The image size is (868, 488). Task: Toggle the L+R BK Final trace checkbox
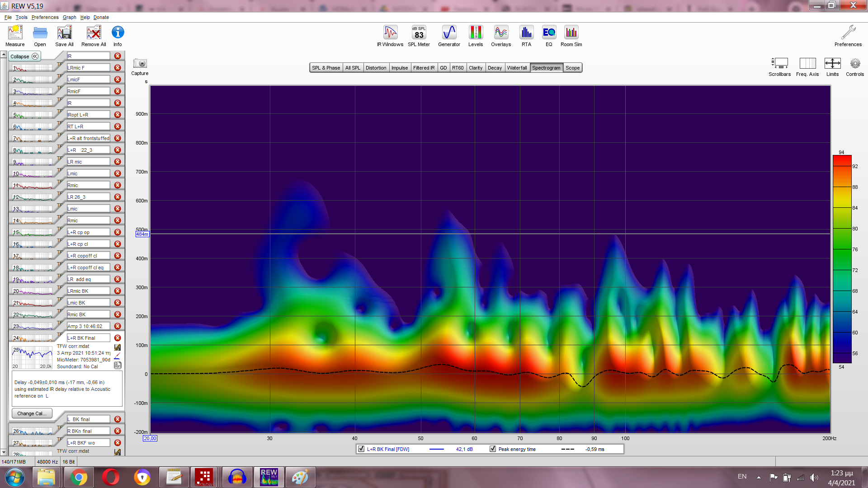pyautogui.click(x=361, y=449)
